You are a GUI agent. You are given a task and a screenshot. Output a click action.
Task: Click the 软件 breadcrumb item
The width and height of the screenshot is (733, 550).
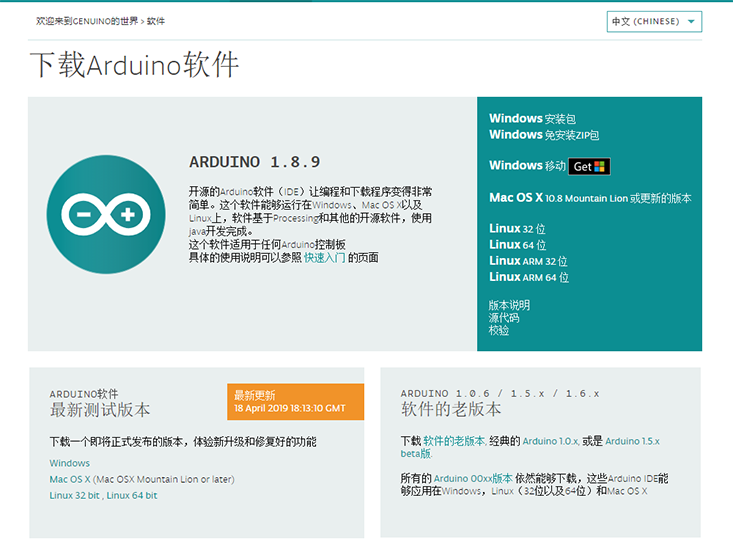156,21
